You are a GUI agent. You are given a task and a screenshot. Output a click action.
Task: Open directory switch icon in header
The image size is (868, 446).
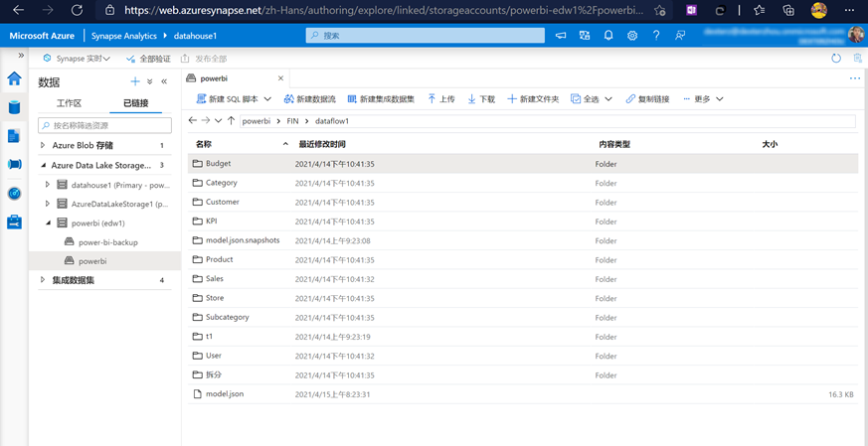(585, 36)
